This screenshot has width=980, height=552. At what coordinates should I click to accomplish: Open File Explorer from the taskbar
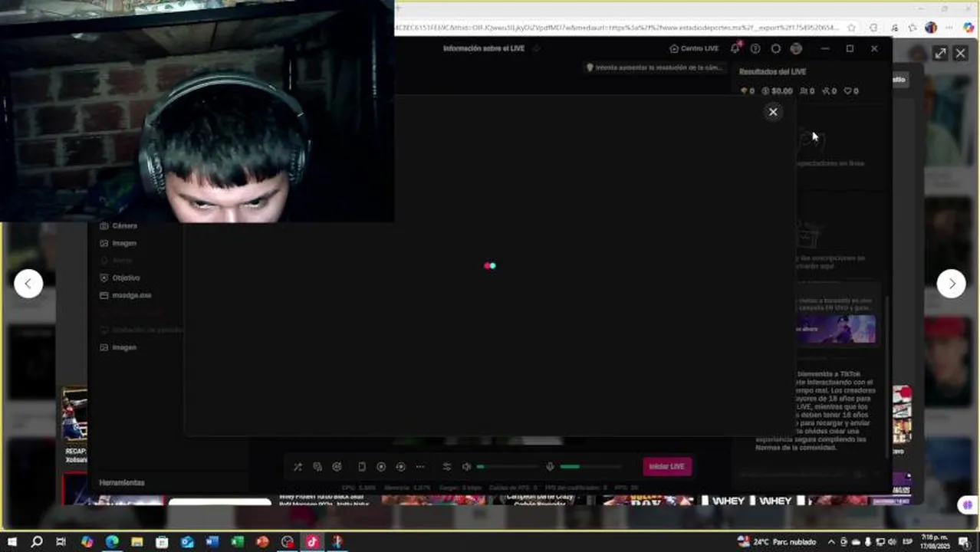(136, 542)
